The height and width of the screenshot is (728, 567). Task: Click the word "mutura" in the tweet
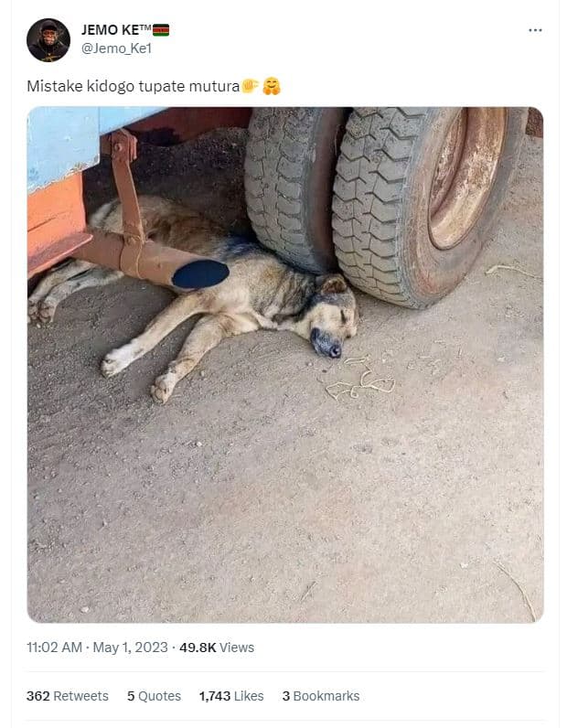[214, 87]
